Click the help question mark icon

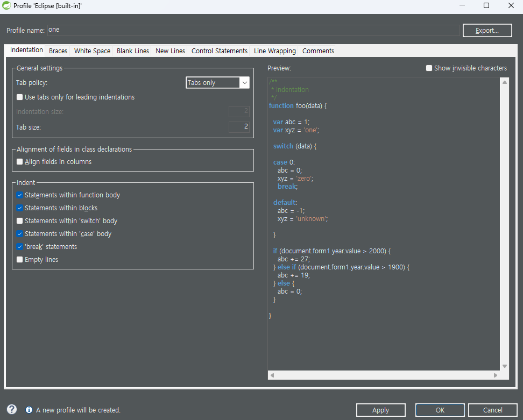12,409
